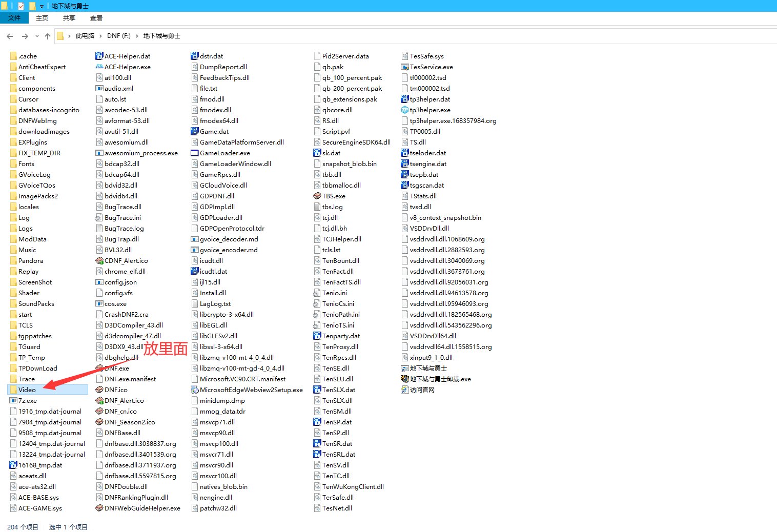The height and width of the screenshot is (532, 777).
Task: Select the LagLog.txt file
Action: (211, 303)
